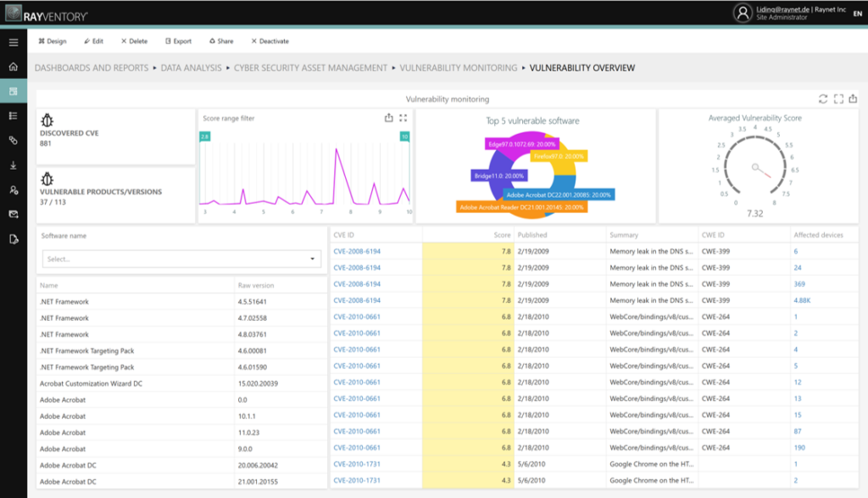Open the download sidebar icon

[14, 165]
